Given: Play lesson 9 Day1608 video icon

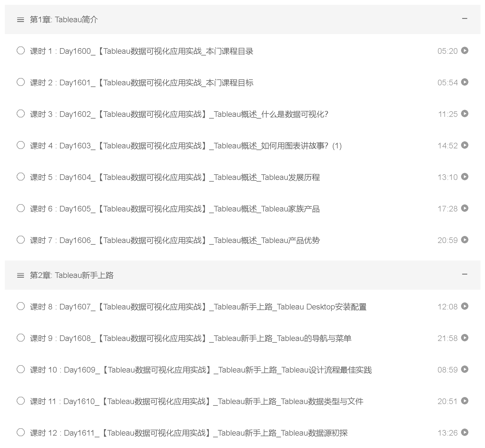Looking at the screenshot, I should click(x=465, y=338).
